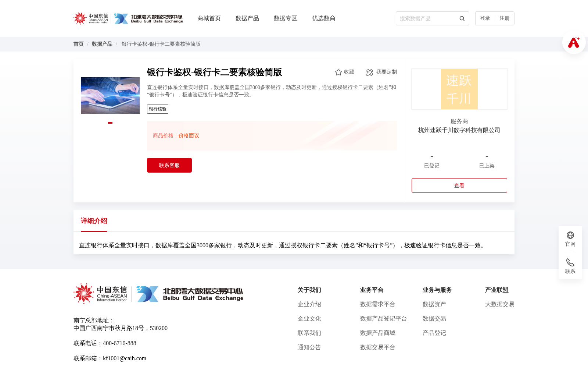Image resolution: width=588 pixels, height=368 pixels.
Task: Open the 商城首页 menu item
Action: click(209, 18)
